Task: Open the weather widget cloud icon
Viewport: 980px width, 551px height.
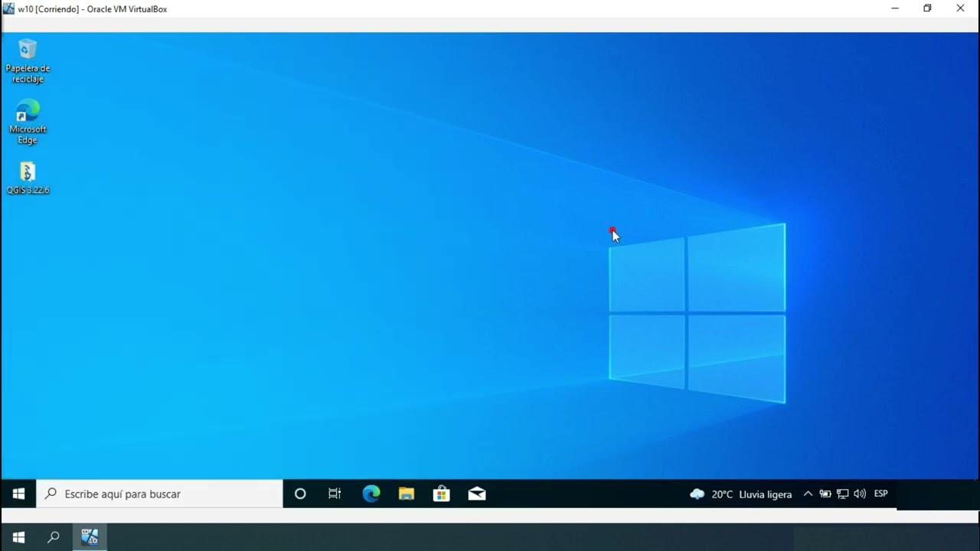Action: [697, 494]
